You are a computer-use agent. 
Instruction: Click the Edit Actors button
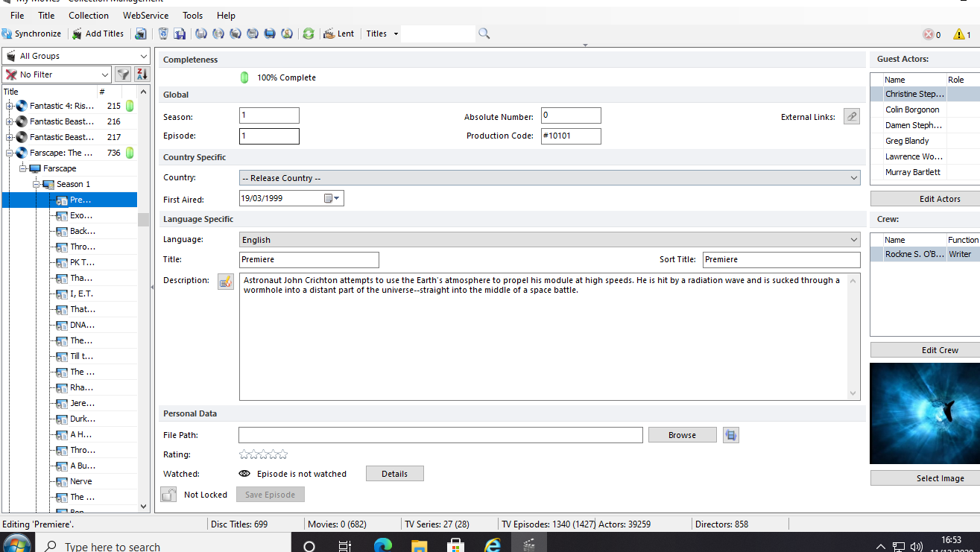pyautogui.click(x=925, y=199)
